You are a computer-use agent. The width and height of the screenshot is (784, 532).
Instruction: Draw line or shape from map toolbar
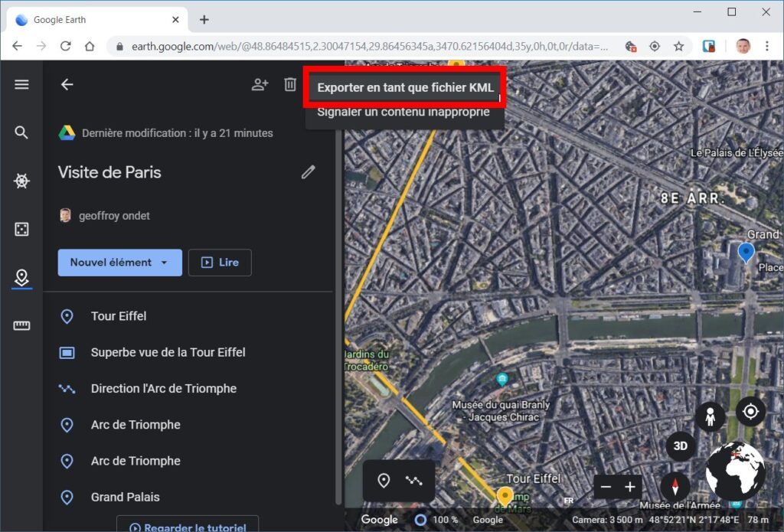pos(414,481)
